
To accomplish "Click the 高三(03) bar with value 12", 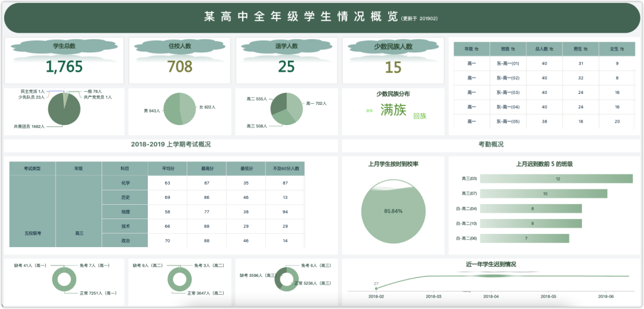I will (x=556, y=179).
